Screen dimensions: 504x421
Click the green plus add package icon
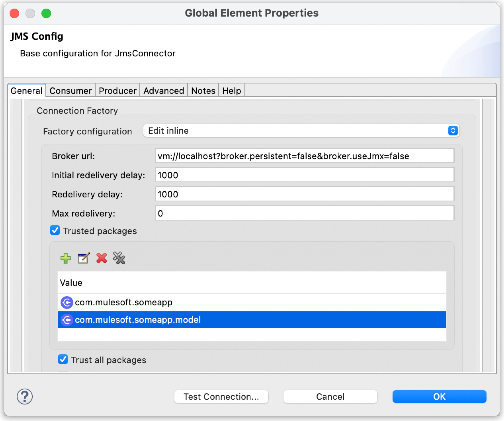(65, 258)
